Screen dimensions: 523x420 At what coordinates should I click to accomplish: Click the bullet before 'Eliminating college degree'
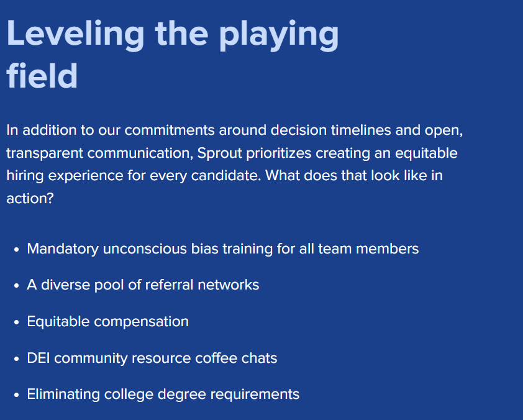click(17, 395)
